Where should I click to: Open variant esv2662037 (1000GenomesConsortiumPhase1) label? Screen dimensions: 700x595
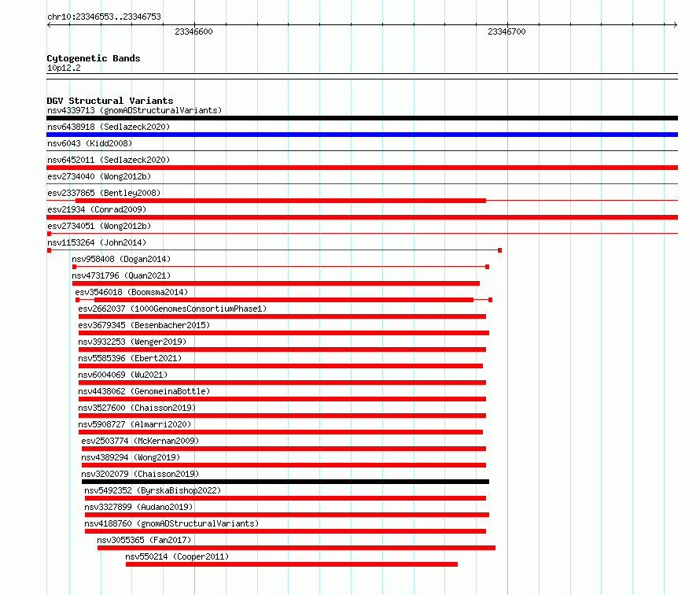click(x=172, y=309)
